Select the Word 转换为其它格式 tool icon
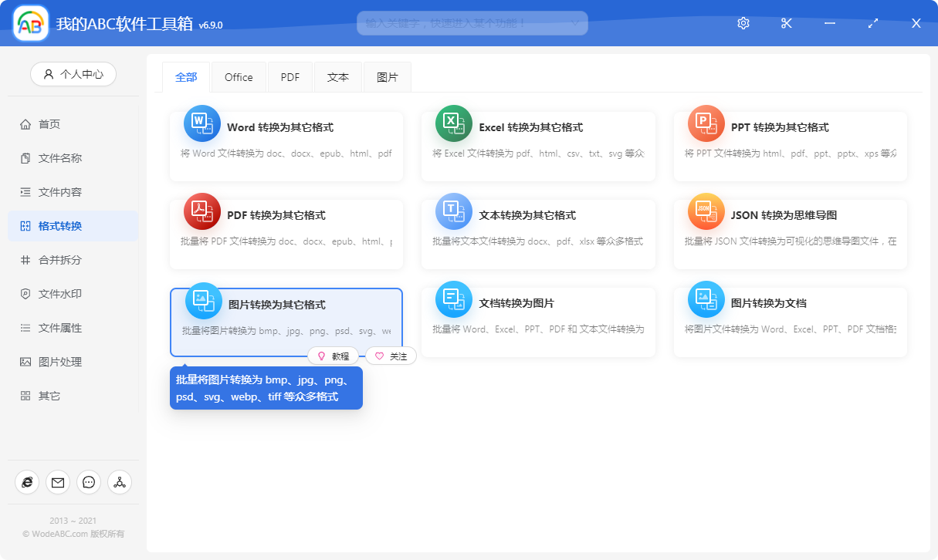The image size is (938, 560). point(201,123)
